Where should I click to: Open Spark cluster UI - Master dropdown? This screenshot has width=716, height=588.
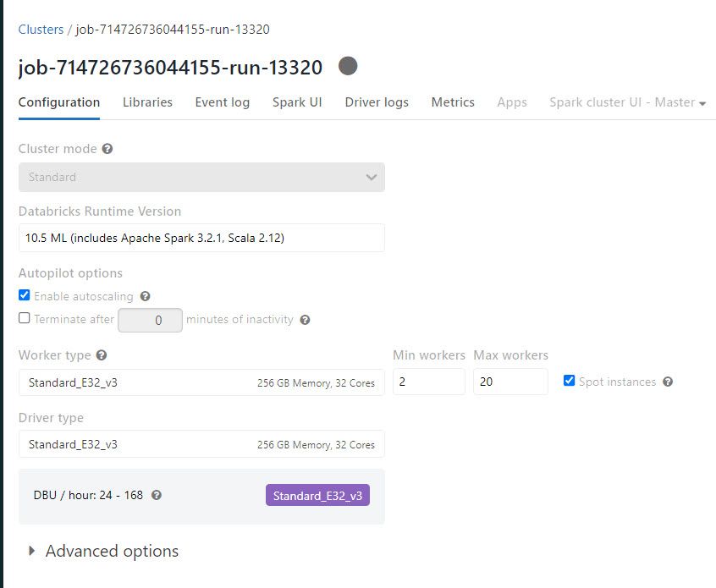(x=627, y=102)
